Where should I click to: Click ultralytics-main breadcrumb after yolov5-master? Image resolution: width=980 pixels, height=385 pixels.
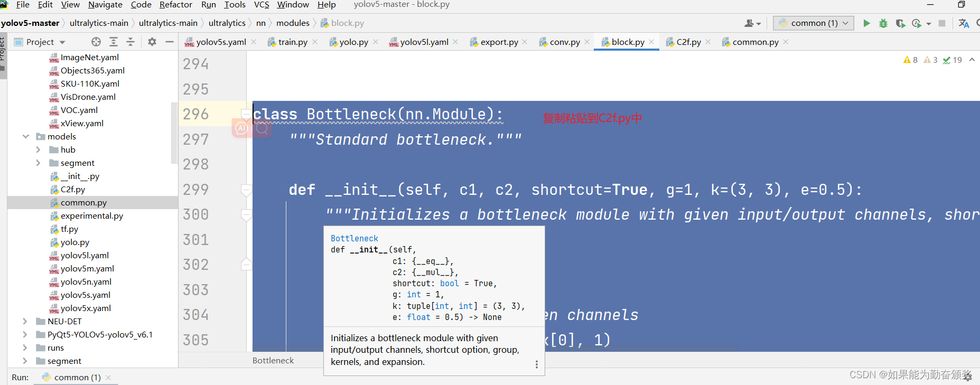tap(99, 23)
